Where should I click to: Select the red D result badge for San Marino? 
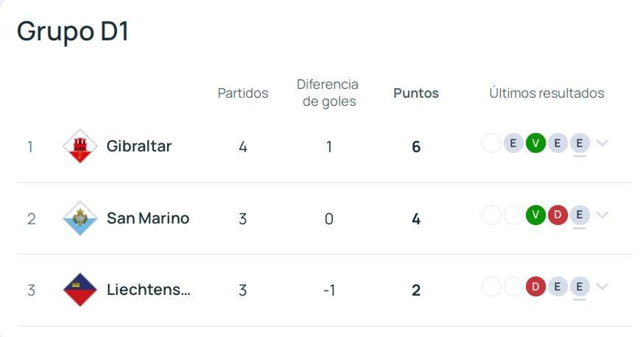point(557,216)
